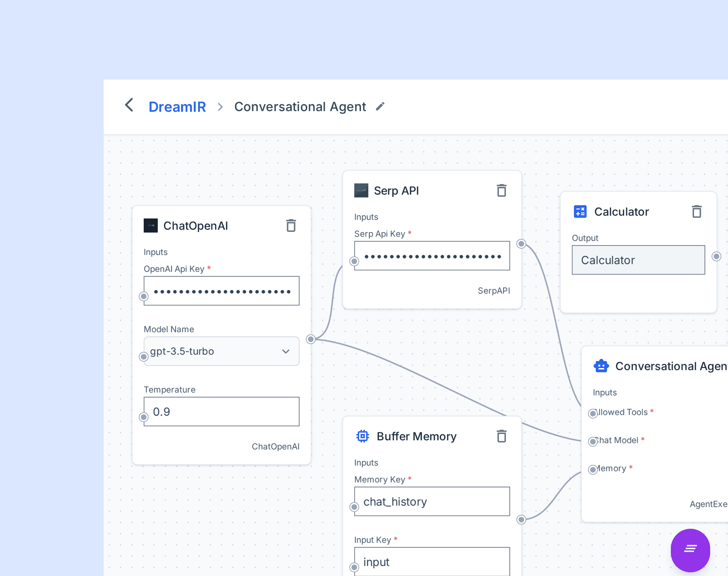Delete the Serp API node
Viewport: 728px width, 576px height.
(x=501, y=191)
